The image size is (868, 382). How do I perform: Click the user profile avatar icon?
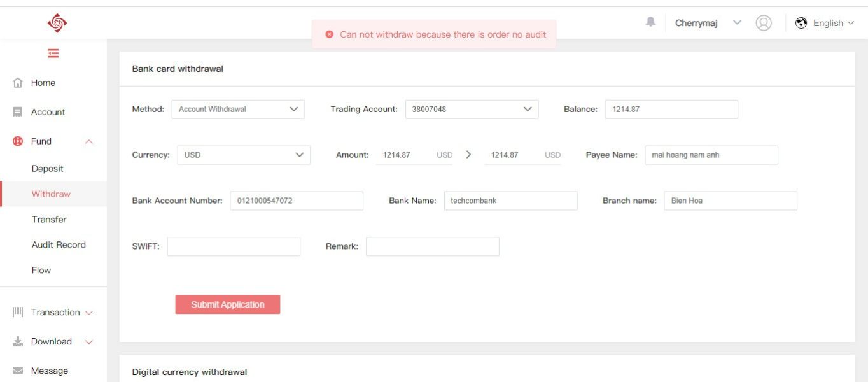[x=764, y=23]
